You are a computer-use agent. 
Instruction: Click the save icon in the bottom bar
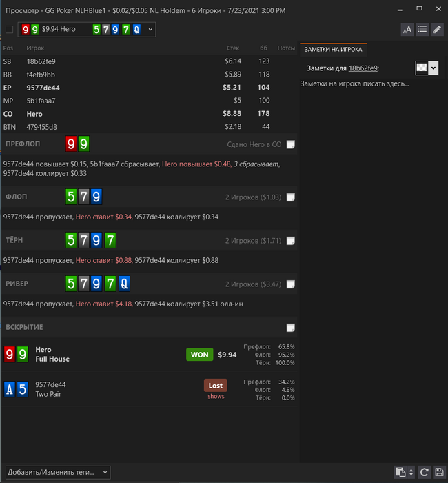tap(439, 472)
